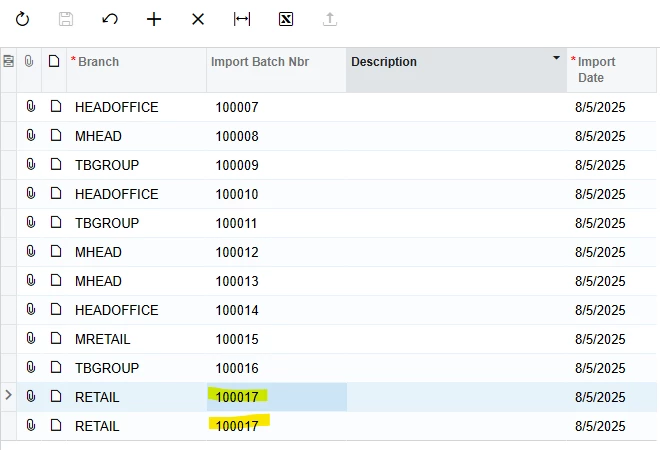Select HEADOFFICE branch cell for batch 100010
Image resolution: width=660 pixels, height=450 pixels.
coord(136,194)
